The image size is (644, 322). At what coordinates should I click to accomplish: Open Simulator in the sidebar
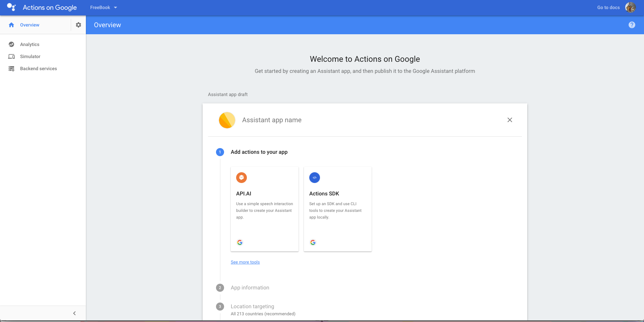tap(30, 56)
